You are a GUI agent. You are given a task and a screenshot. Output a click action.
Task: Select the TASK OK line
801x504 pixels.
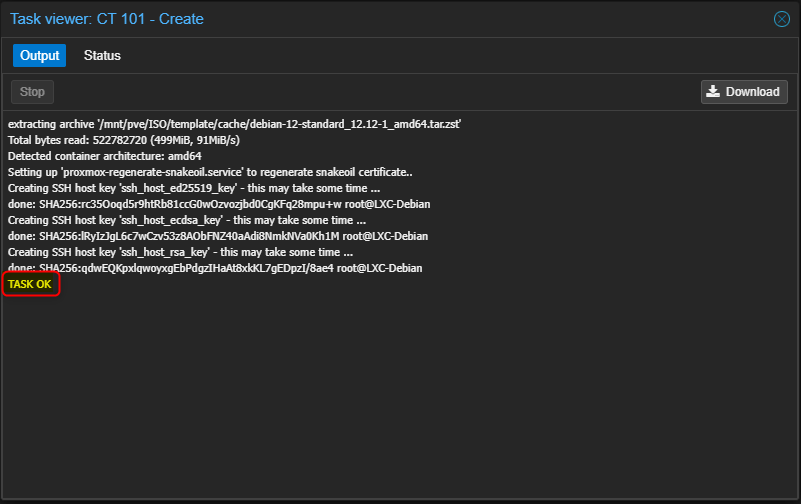(x=30, y=284)
